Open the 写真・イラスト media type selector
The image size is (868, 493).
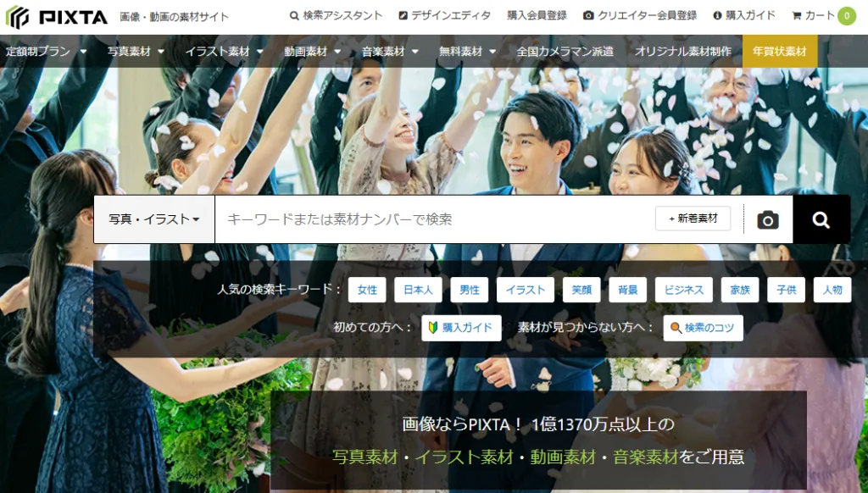pyautogui.click(x=153, y=218)
